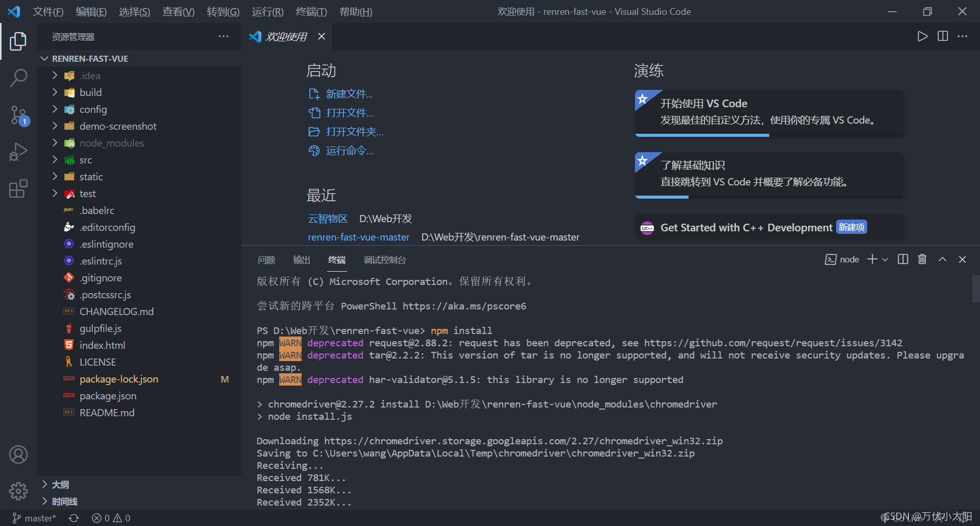
Task: Open the package.json file
Action: [139, 396]
